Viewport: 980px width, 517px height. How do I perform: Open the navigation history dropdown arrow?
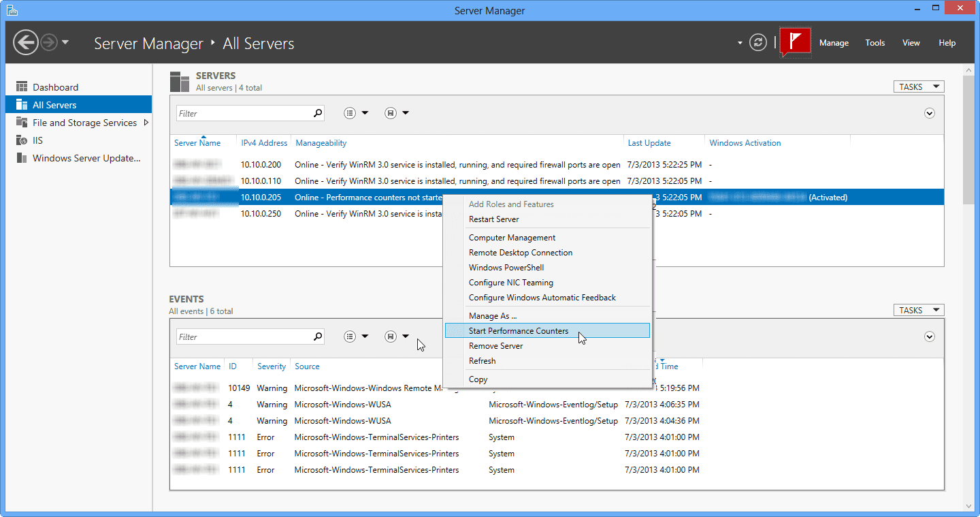click(65, 42)
